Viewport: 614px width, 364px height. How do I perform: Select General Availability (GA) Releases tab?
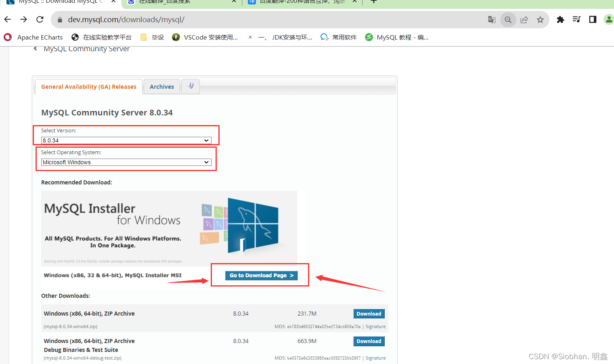tap(89, 87)
